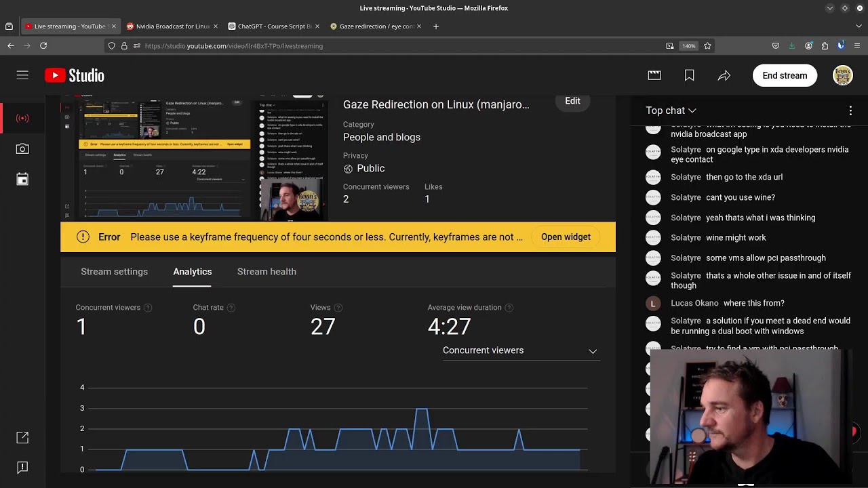Image resolution: width=868 pixels, height=488 pixels.
Task: Click the clapperboard create clip icon
Action: 654,75
